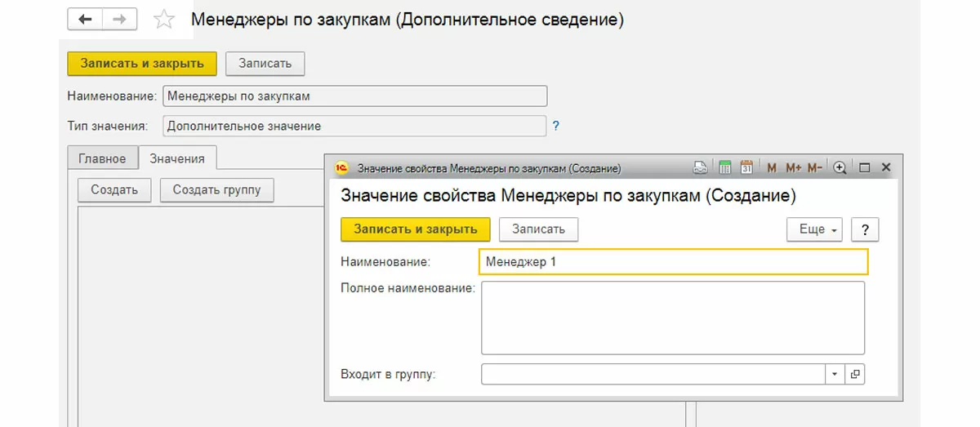Go forward with the right arrow button
Viewport: 980px width, 427px height.
tap(119, 20)
